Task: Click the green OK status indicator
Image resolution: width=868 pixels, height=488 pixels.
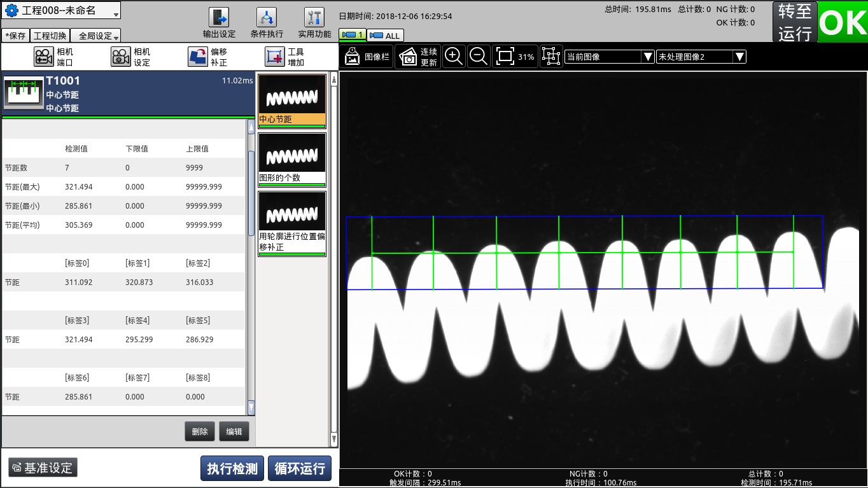Action: [843, 22]
